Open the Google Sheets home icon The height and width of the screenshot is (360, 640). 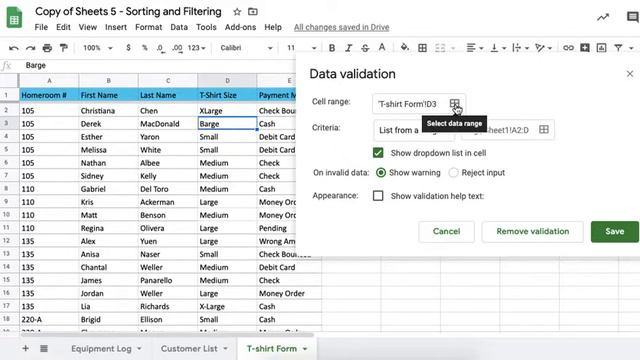coord(14,18)
